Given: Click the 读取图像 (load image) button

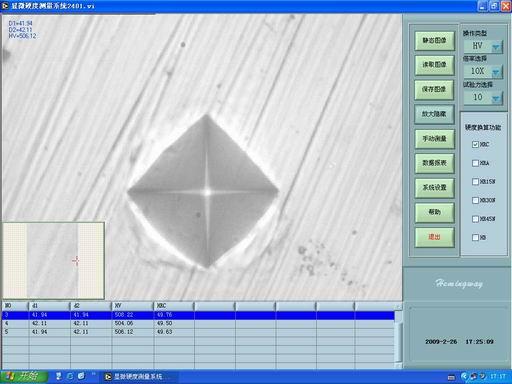Looking at the screenshot, I should (434, 65).
